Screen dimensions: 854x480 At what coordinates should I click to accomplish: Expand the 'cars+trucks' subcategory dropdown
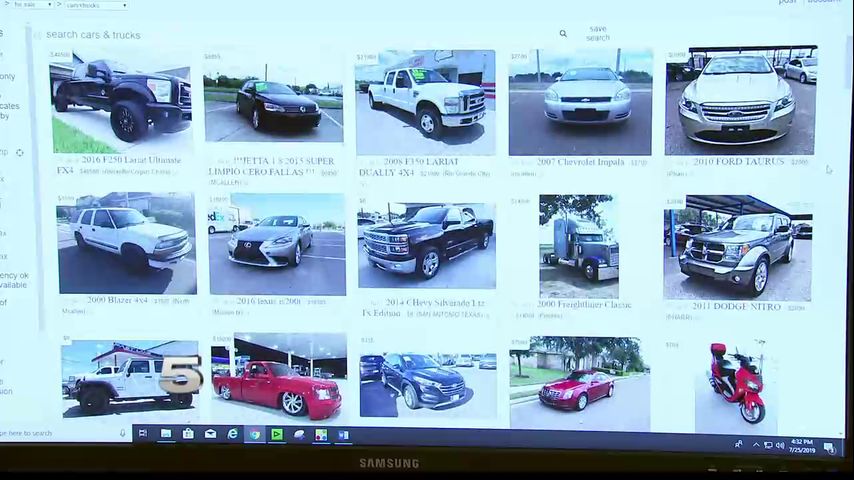point(97,5)
